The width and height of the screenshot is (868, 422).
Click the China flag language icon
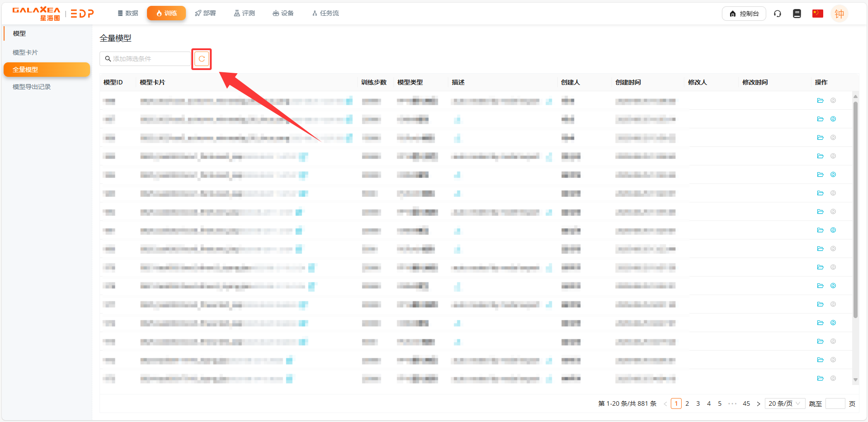pyautogui.click(x=817, y=14)
